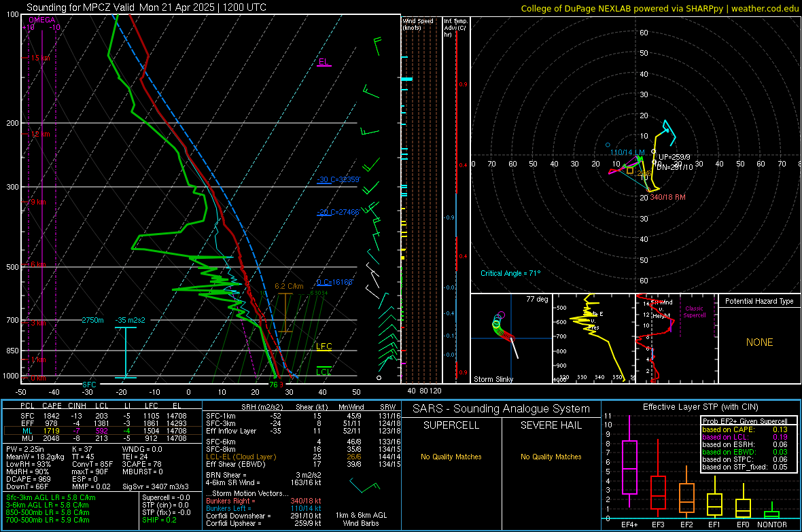Click the 0 C=16166' height label

pyautogui.click(x=335, y=282)
